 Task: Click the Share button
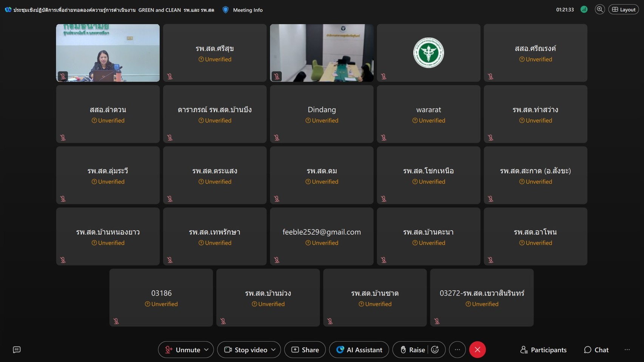[x=305, y=350]
